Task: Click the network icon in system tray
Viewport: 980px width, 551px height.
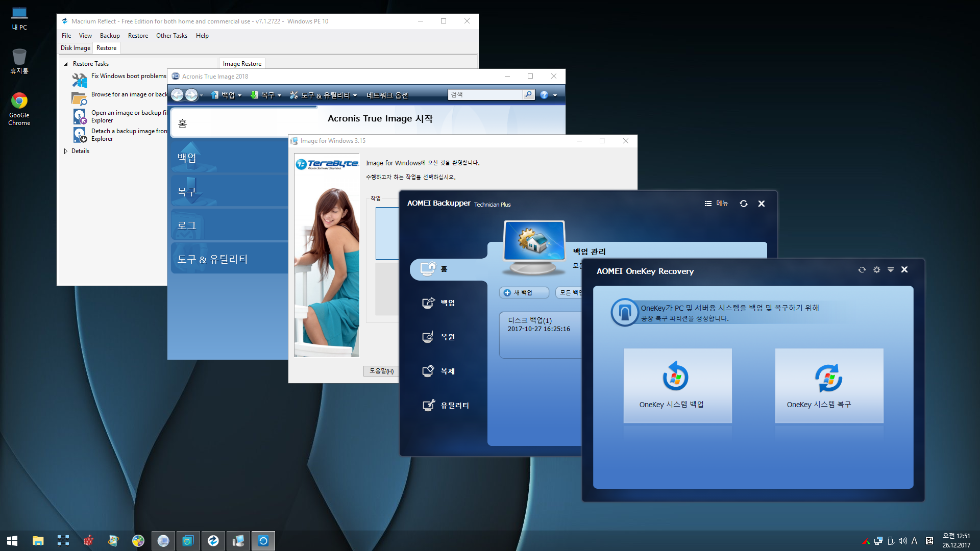Action: [878, 541]
